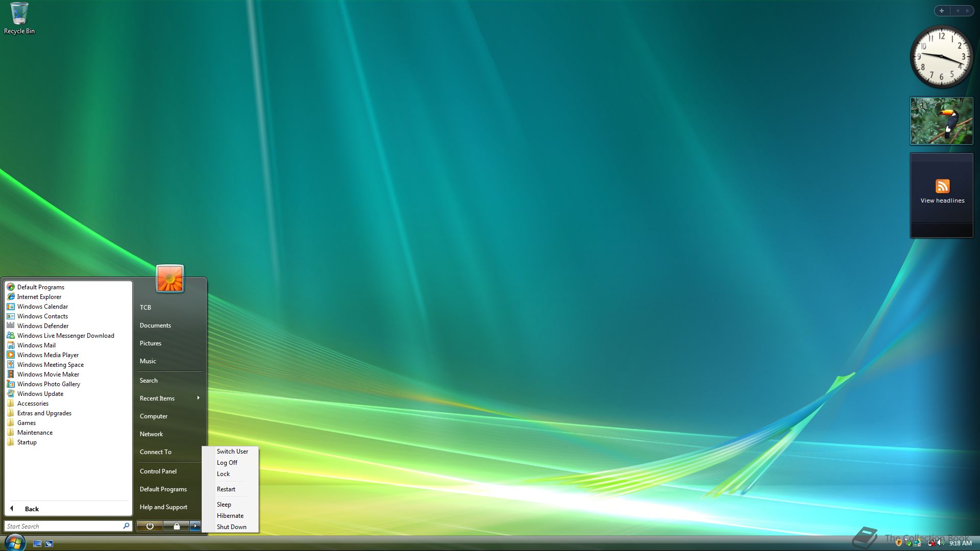Click the taskbar clock showing 9:18 AM
The image size is (980, 551).
click(961, 543)
